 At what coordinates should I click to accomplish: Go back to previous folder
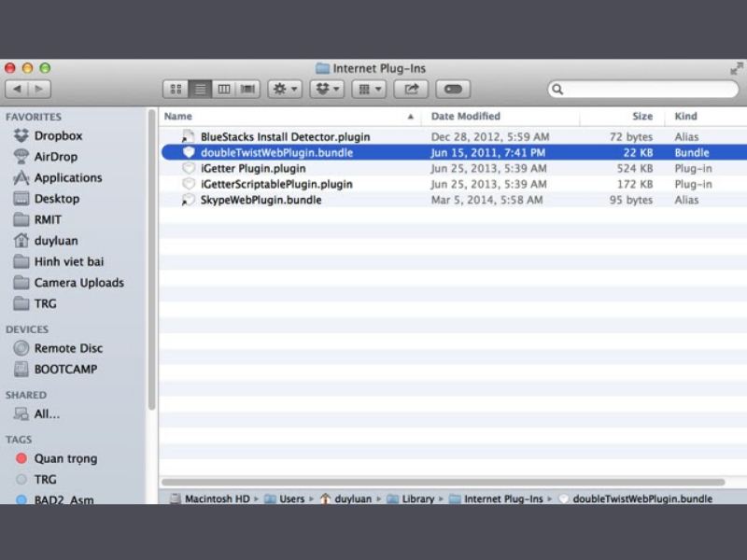(17, 89)
